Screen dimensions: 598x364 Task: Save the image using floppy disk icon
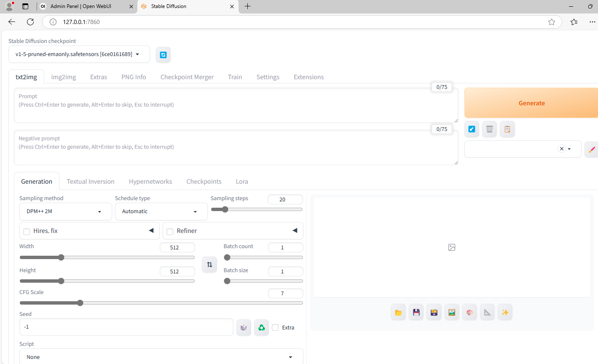pyautogui.click(x=416, y=312)
